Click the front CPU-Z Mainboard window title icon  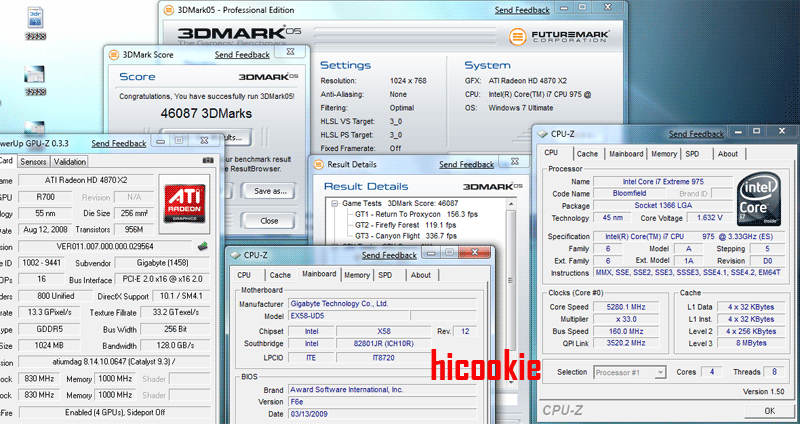tap(236, 255)
